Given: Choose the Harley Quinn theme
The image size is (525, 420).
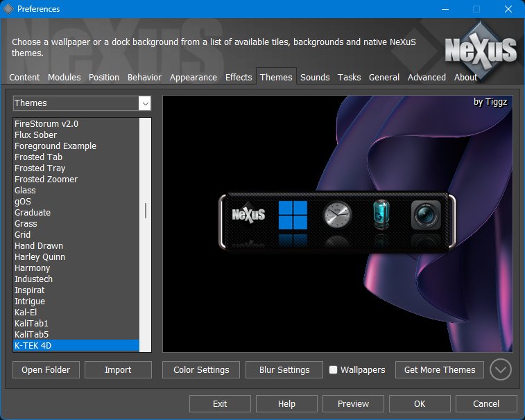Looking at the screenshot, I should click(x=76, y=256).
